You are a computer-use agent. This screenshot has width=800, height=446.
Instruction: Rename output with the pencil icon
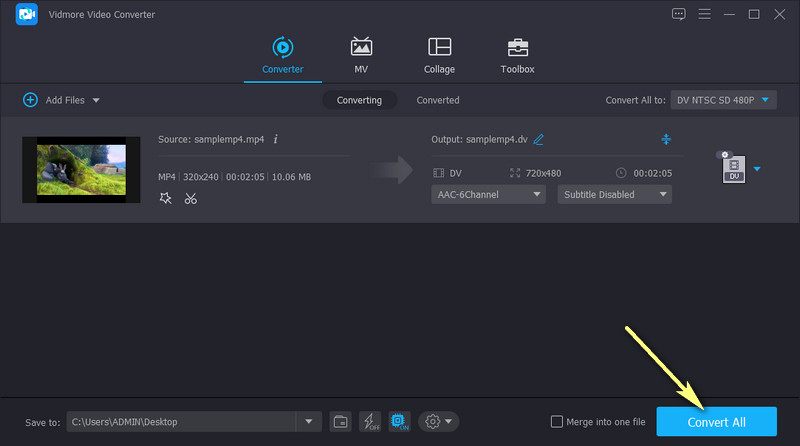click(539, 139)
